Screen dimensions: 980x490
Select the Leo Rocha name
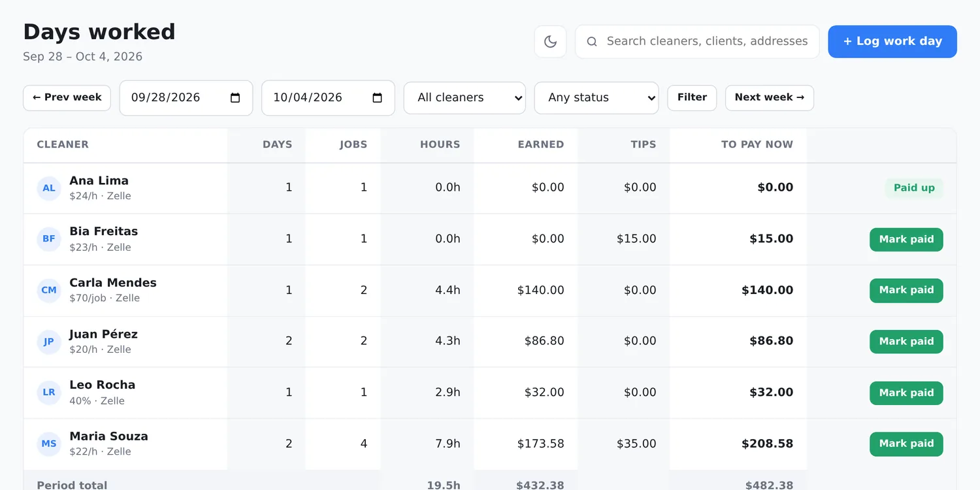click(103, 385)
